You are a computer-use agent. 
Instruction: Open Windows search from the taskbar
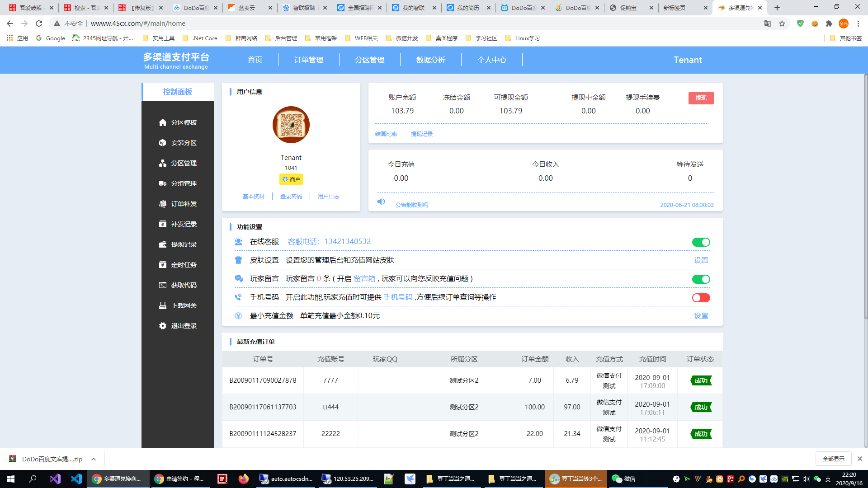coord(33,479)
